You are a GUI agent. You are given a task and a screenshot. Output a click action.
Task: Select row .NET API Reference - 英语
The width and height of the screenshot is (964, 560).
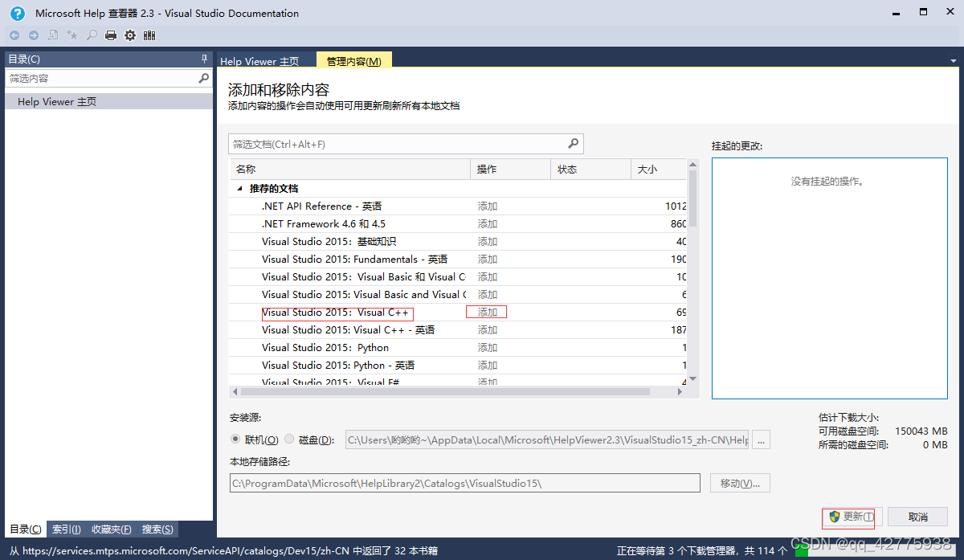pos(458,206)
